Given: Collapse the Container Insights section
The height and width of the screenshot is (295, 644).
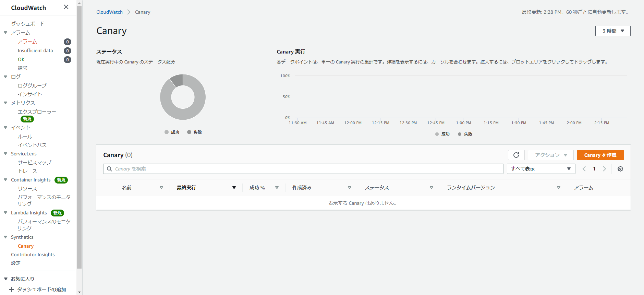Looking at the screenshot, I should pyautogui.click(x=5, y=180).
